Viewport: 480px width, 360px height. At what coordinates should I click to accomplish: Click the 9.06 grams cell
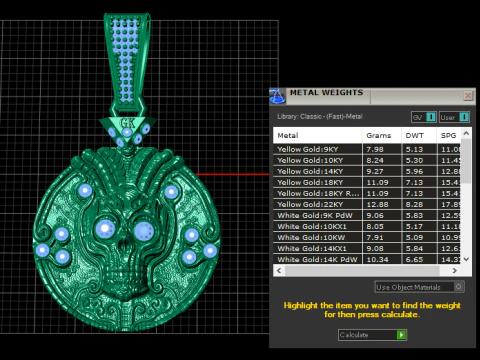click(382, 215)
